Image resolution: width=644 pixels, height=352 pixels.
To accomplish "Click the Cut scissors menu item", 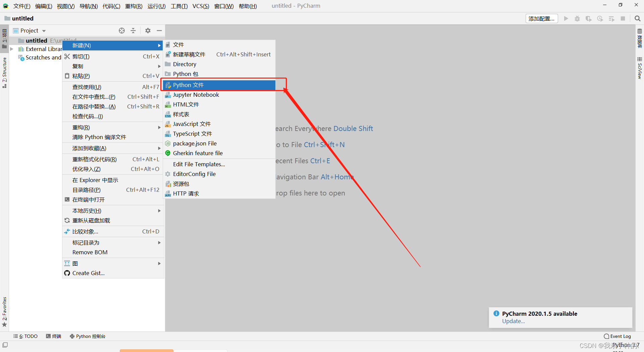I will [x=113, y=56].
